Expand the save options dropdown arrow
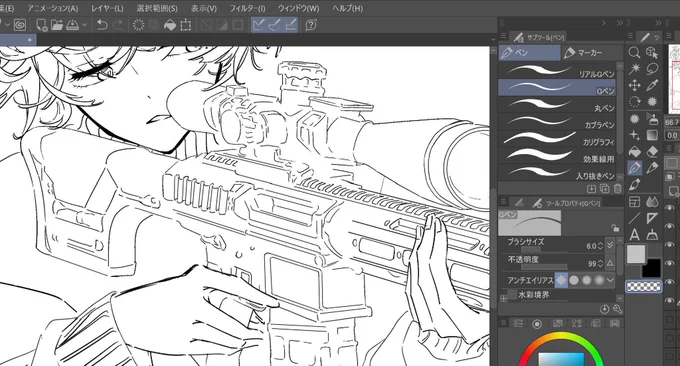 [x=85, y=25]
